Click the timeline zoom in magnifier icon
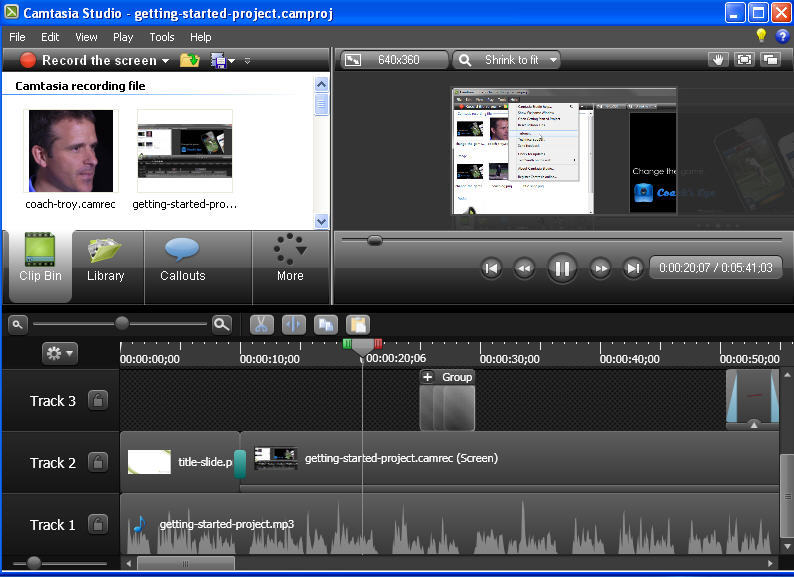Viewport: 794px width, 577px height. point(222,324)
